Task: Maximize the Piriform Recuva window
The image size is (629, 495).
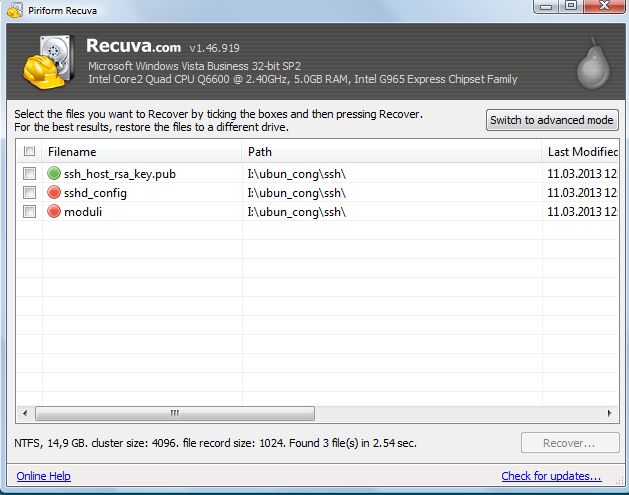Action: click(x=570, y=6)
